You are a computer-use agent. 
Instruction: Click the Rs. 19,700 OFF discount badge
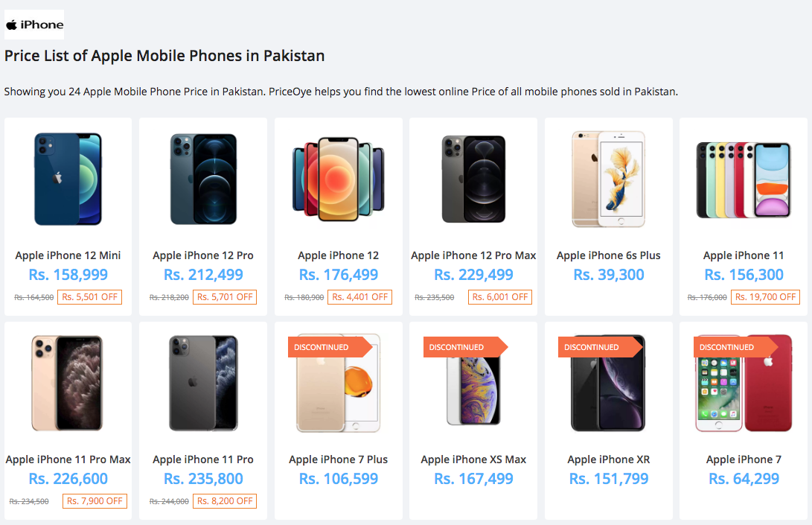point(765,297)
